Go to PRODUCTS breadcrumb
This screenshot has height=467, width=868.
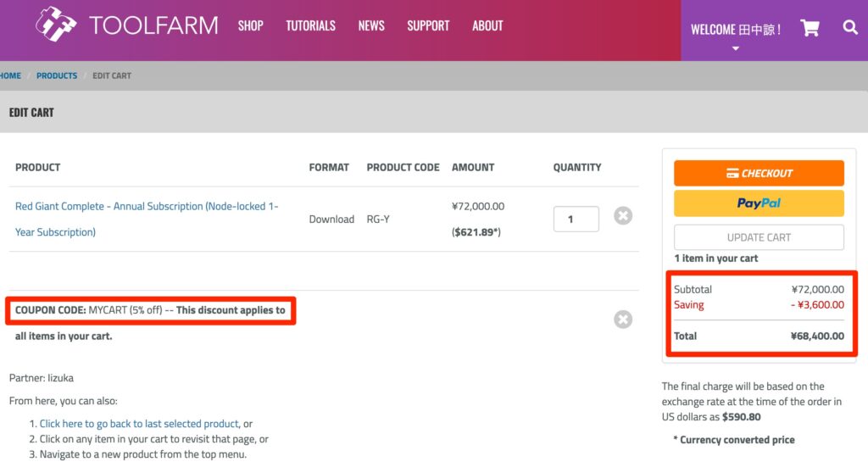point(57,75)
